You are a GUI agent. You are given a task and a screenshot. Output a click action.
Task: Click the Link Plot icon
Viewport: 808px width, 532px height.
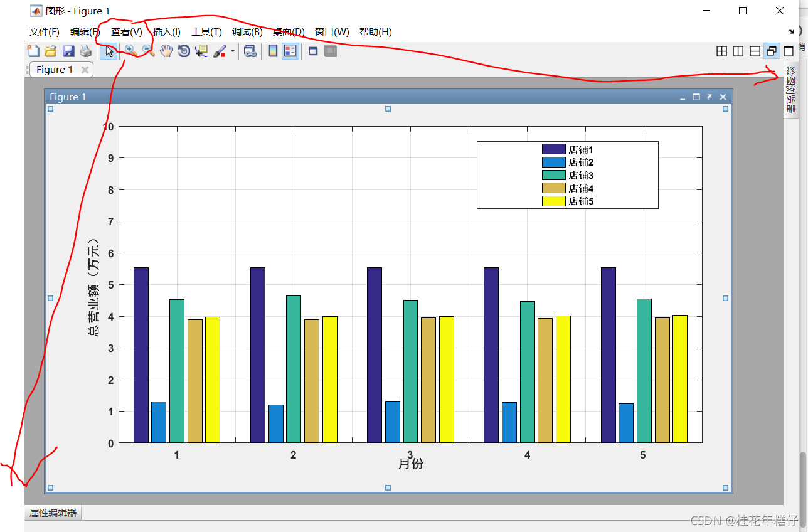[x=250, y=51]
